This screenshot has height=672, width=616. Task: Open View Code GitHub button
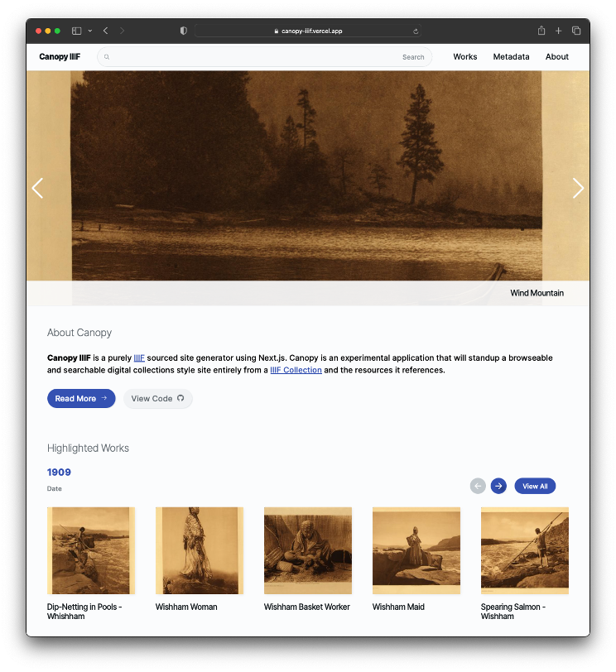point(158,399)
